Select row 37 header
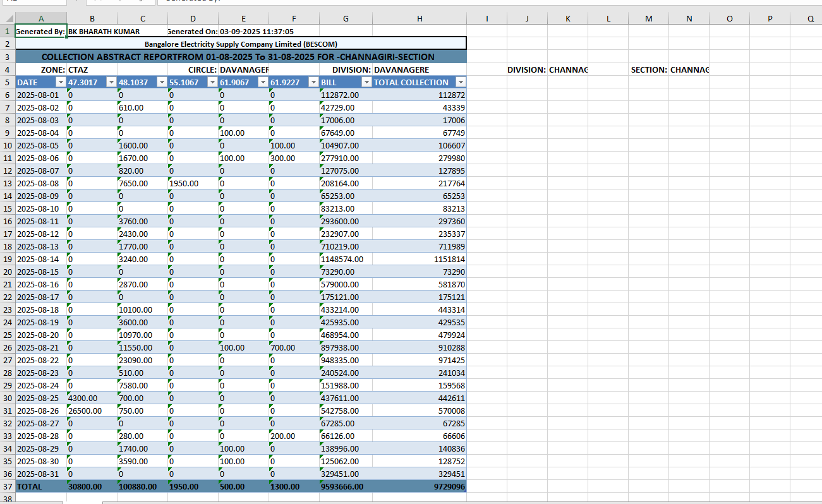The image size is (822, 504). pyautogui.click(x=8, y=487)
